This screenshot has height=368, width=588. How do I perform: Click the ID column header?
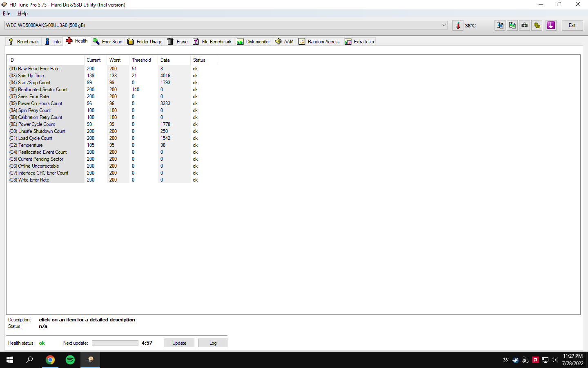click(46, 60)
